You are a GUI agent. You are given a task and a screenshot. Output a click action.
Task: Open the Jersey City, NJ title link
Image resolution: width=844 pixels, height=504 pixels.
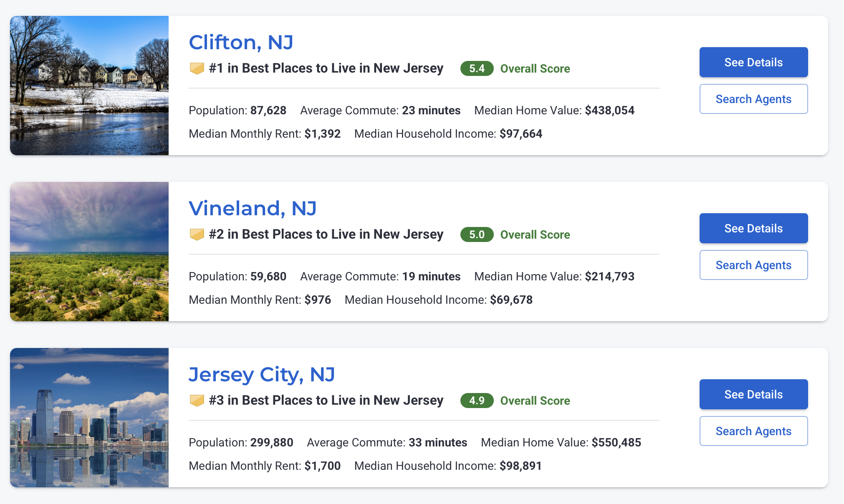click(x=262, y=374)
